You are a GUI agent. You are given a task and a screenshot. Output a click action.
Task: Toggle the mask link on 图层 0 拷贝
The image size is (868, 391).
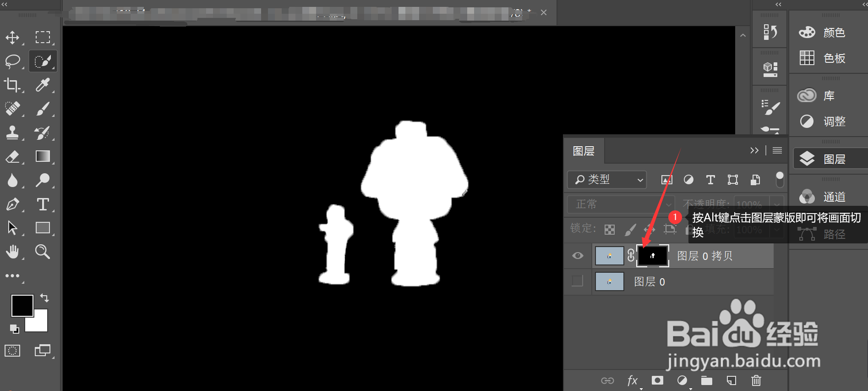point(631,256)
